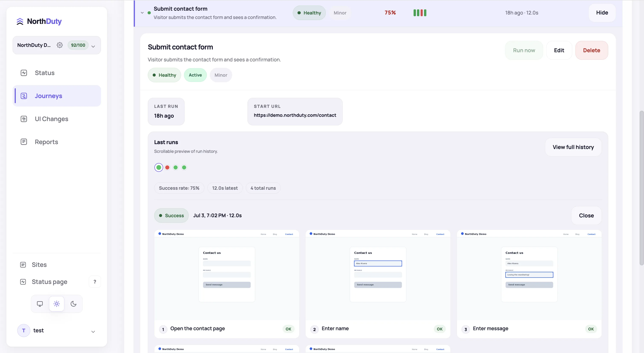Image resolution: width=644 pixels, height=353 pixels.
Task: Select the red failed run dot
Action: click(167, 167)
